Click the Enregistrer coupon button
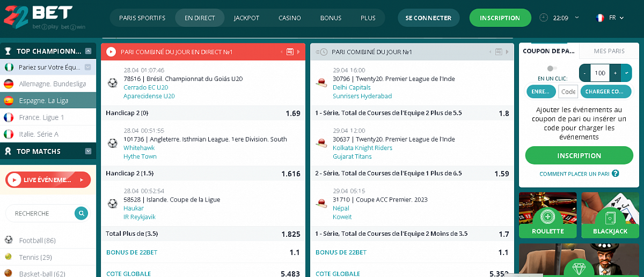644x277 pixels. point(541,92)
